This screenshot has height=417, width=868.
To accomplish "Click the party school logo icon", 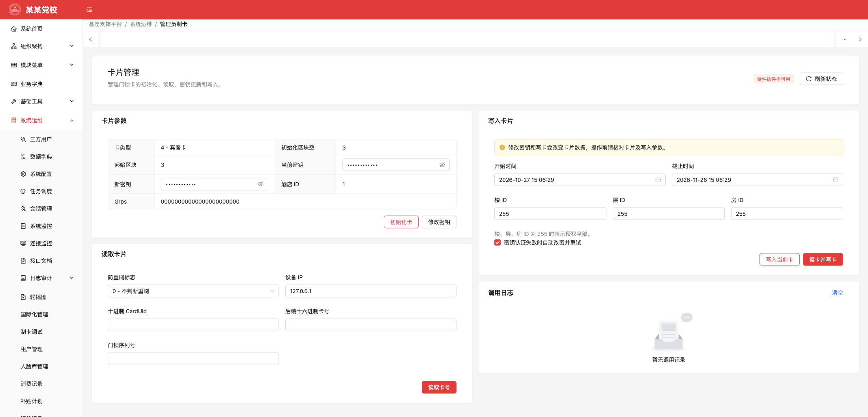I will 15,9.
